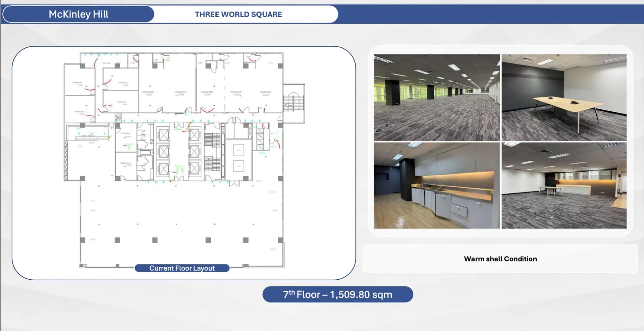Viewport: 644px width, 331px height.
Task: Click the Current Floor Layout label
Action: click(182, 268)
